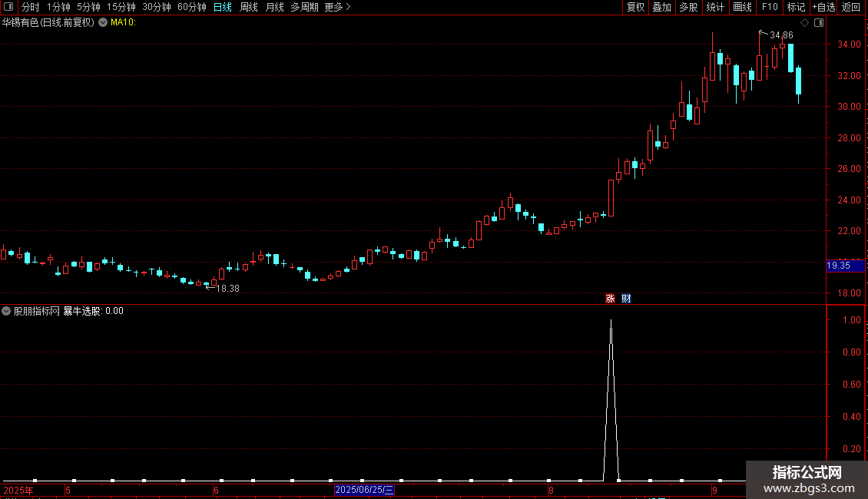Click the 叠加 overlay button
868x499 pixels.
662,7
